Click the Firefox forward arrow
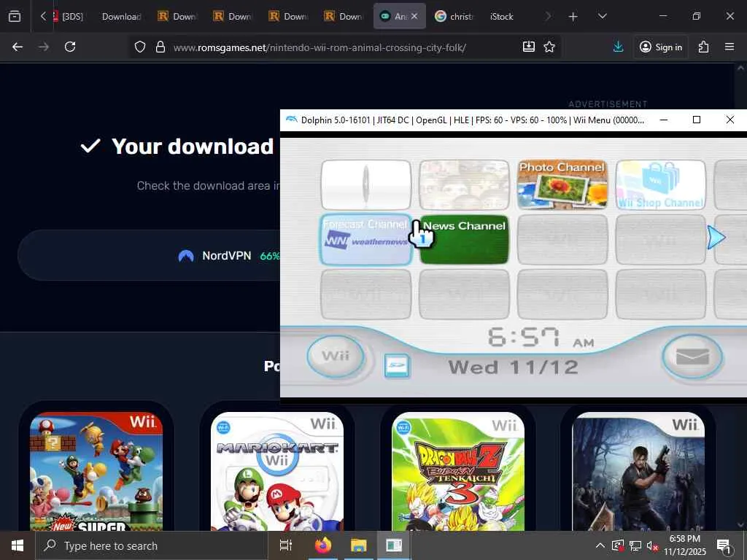 coord(44,47)
